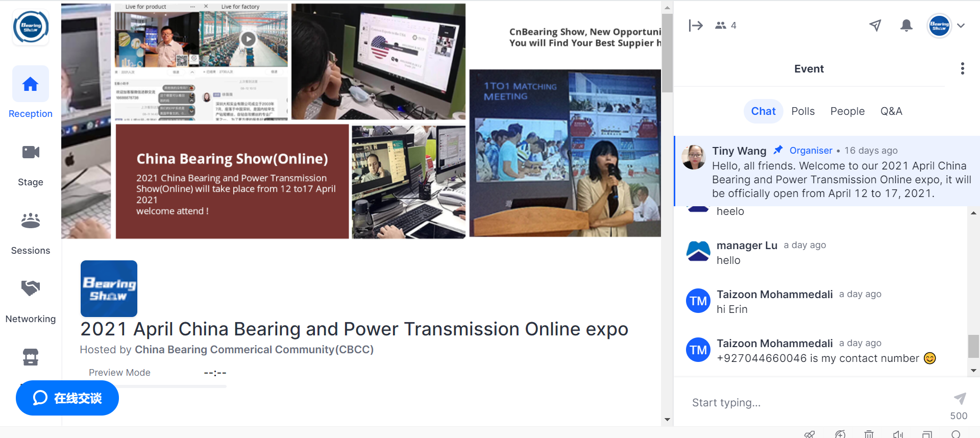Image resolution: width=980 pixels, height=438 pixels.
Task: Play the 'Live for factory' video
Action: (248, 39)
